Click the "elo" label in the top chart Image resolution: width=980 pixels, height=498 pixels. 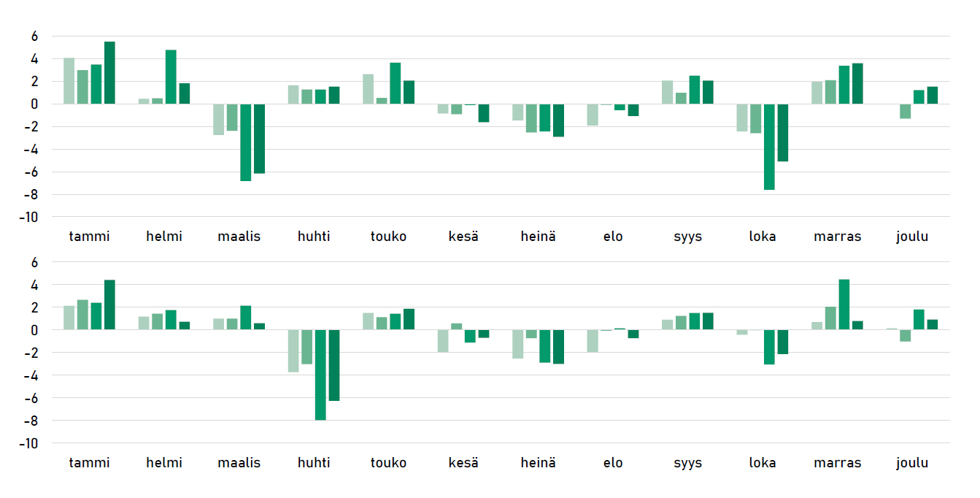613,237
